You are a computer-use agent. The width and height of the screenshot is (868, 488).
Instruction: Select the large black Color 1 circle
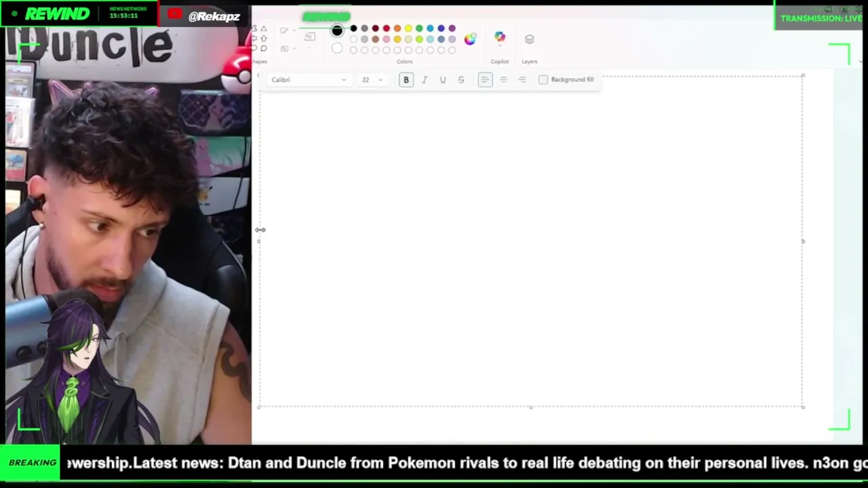pyautogui.click(x=337, y=30)
